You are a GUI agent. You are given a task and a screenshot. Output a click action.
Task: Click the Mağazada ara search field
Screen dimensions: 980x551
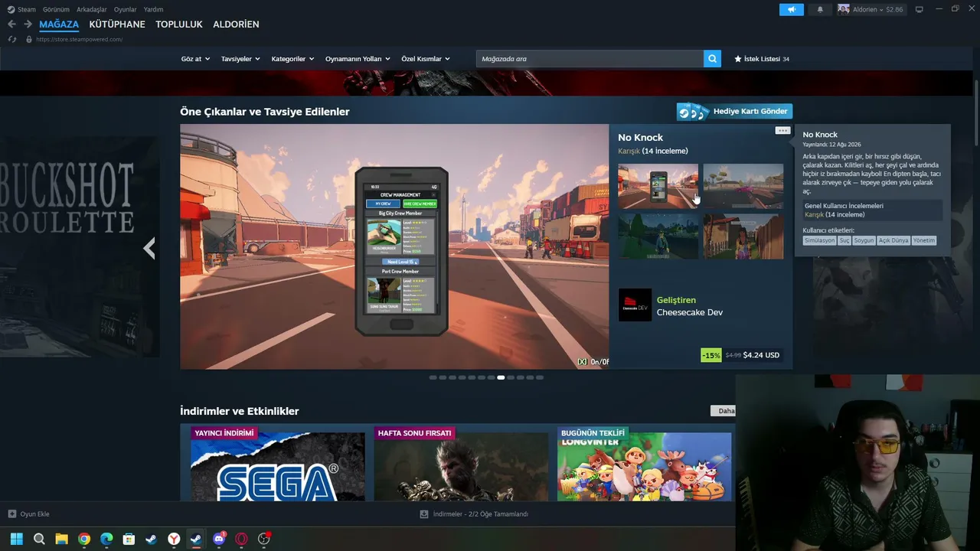tap(590, 59)
